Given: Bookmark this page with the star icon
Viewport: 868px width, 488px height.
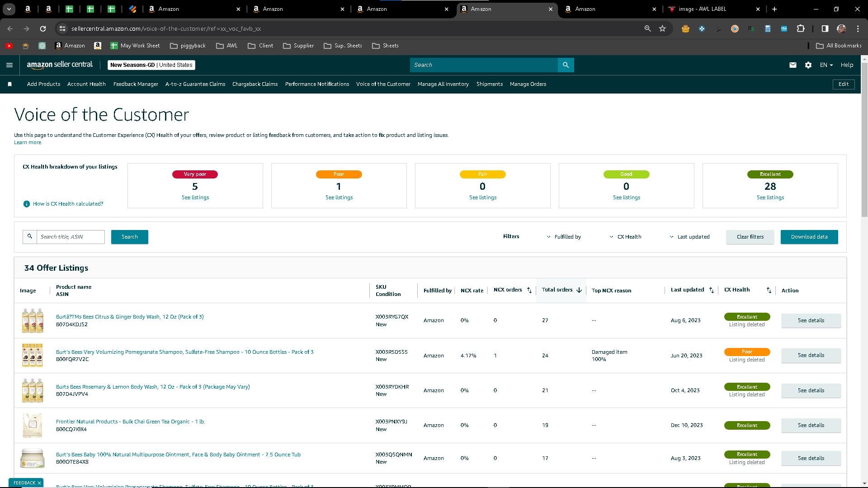Looking at the screenshot, I should click(662, 28).
